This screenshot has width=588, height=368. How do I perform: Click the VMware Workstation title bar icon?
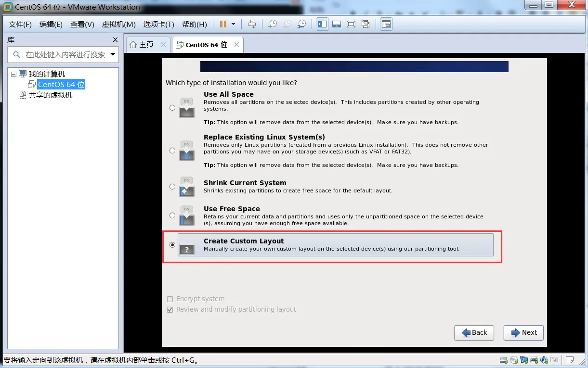pyautogui.click(x=7, y=7)
